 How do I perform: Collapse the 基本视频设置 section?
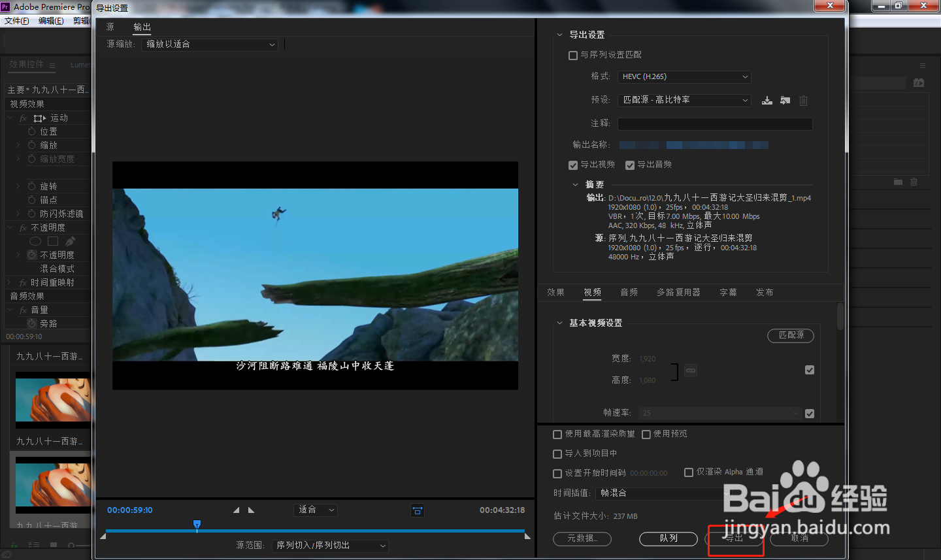[x=559, y=323]
